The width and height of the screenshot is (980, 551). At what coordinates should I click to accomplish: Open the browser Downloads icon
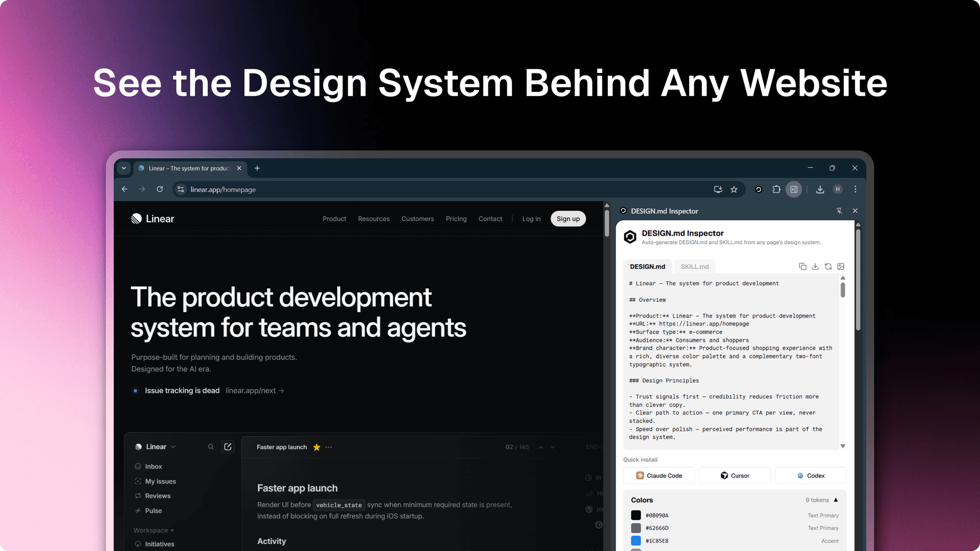820,189
